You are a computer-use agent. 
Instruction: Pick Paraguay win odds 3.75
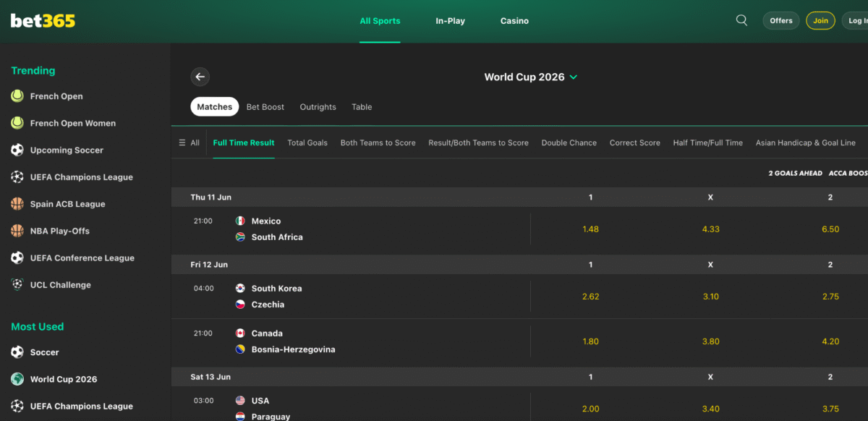[830, 409]
